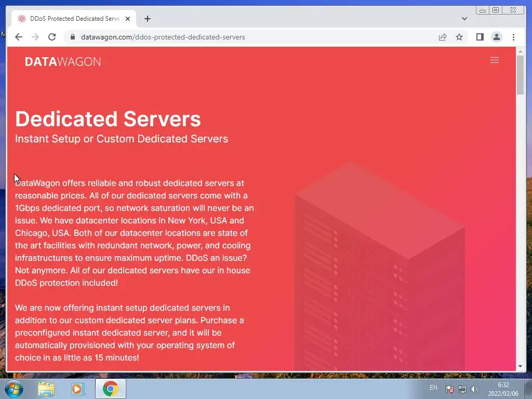532x399 pixels.
Task: Close the Chrome window
Action: [513, 10]
